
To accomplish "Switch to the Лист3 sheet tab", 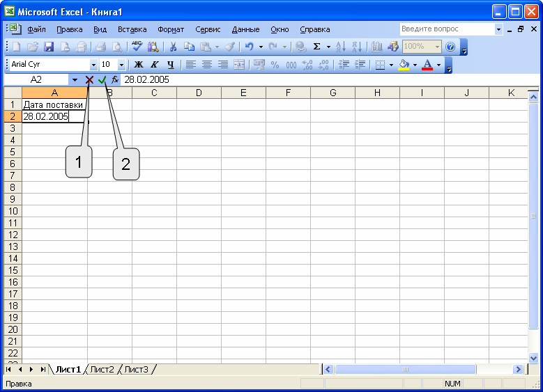I will coord(136,370).
